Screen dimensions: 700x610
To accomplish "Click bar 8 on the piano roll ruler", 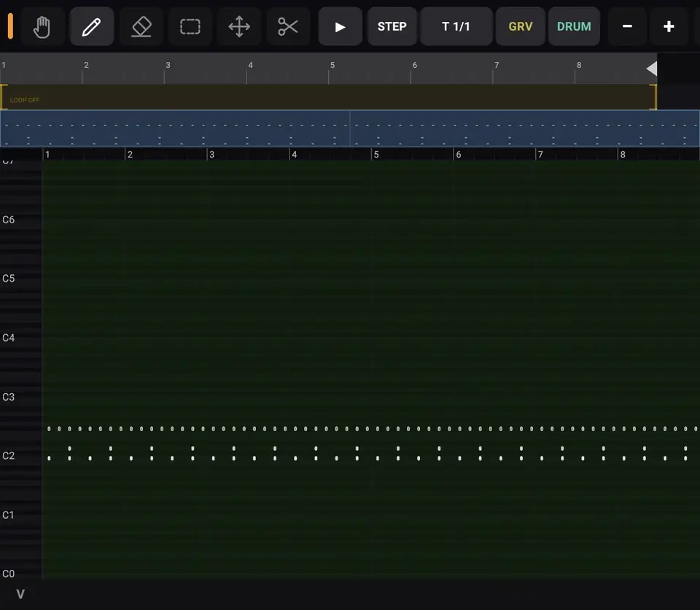I will click(x=623, y=155).
